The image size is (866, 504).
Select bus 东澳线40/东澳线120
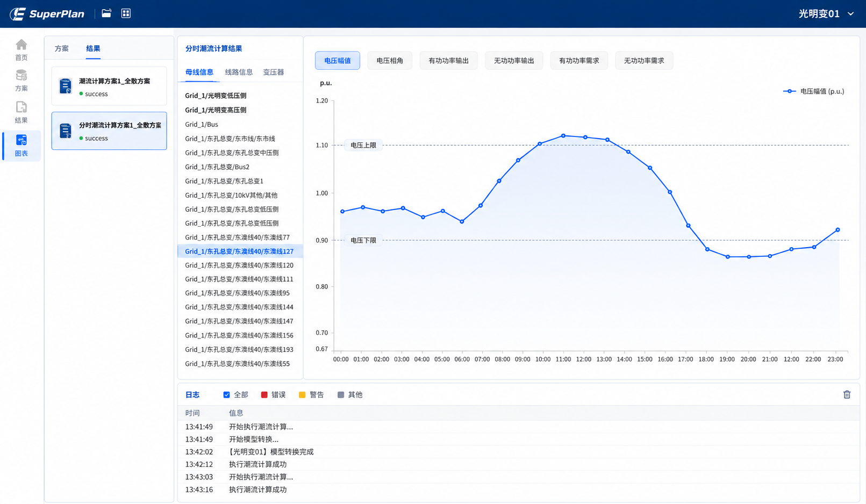pyautogui.click(x=239, y=265)
